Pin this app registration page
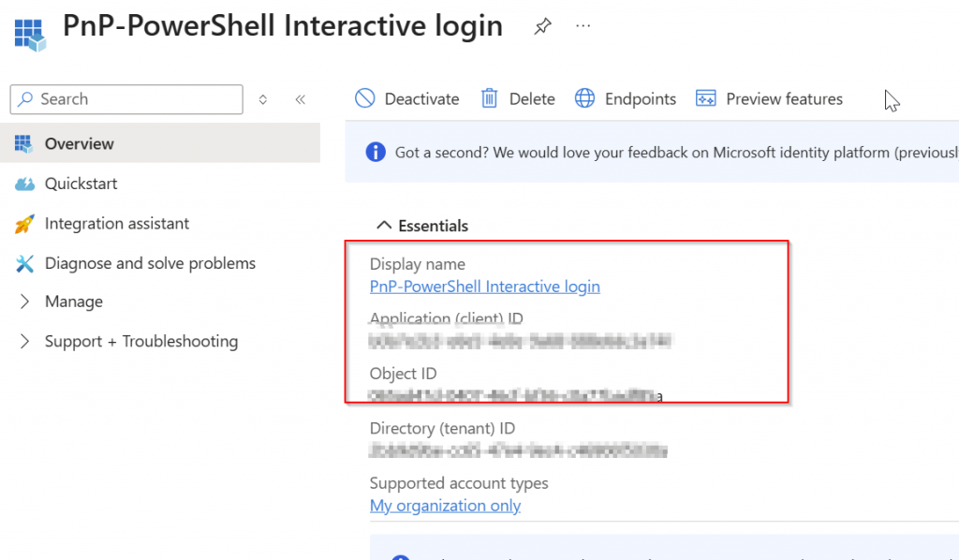This screenshot has height=560, width=959. pos(542,26)
